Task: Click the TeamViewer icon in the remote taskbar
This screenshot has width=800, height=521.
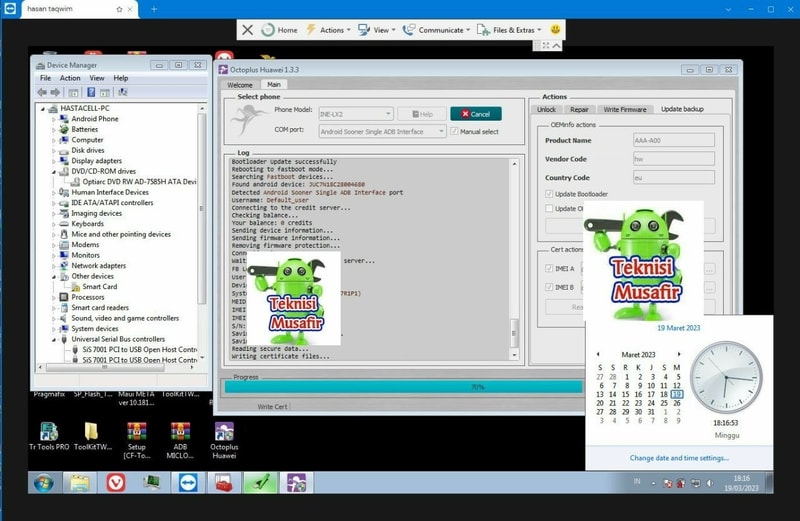Action: 188,482
